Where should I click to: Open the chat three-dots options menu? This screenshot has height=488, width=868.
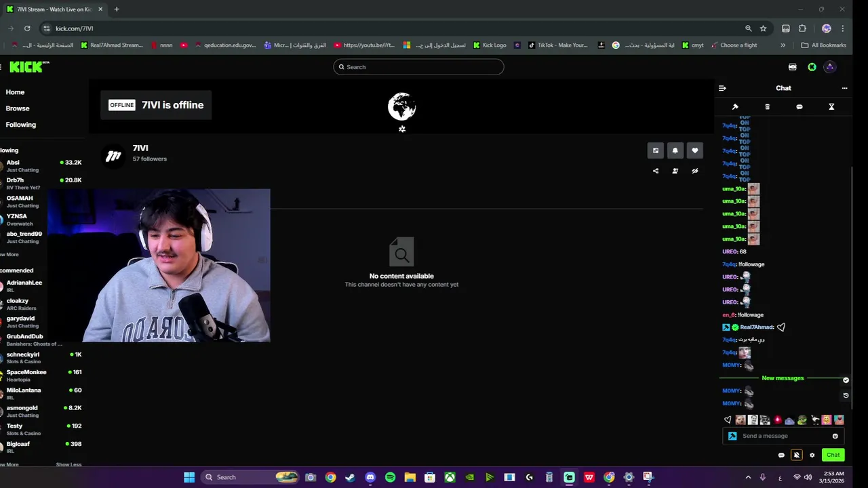[844, 88]
